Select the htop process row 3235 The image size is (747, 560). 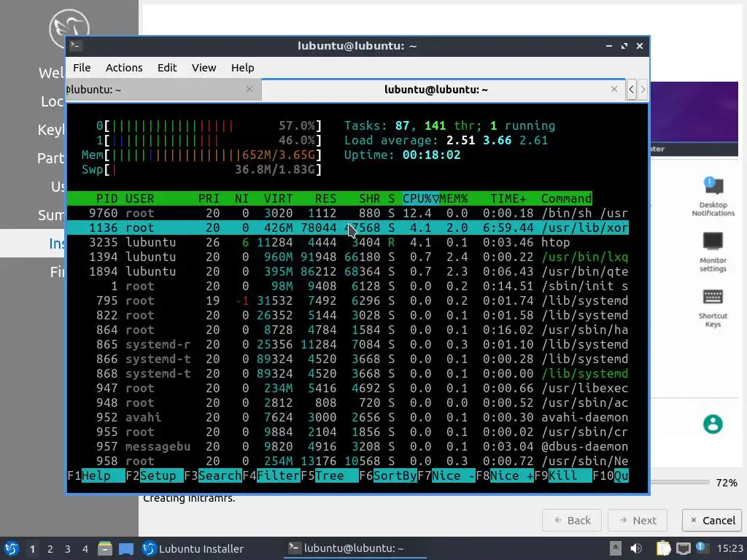(x=348, y=242)
